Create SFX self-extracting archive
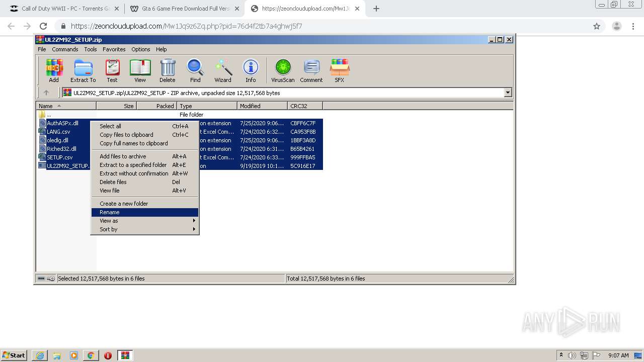Screen dimensions: 644x362 340,70
